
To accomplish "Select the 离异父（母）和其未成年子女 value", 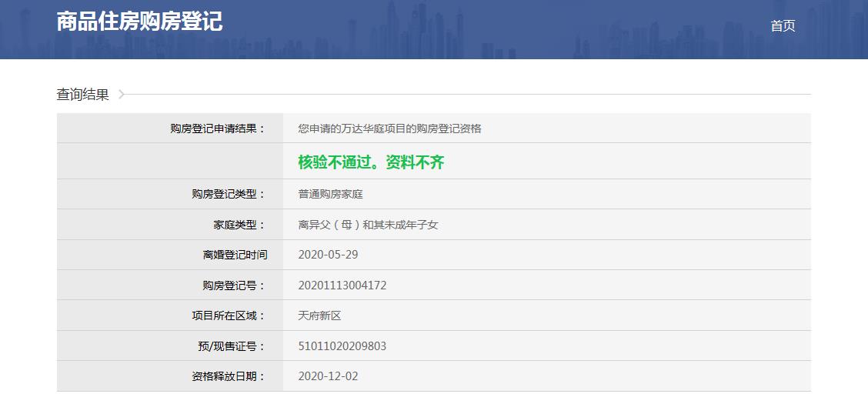I will 368,225.
